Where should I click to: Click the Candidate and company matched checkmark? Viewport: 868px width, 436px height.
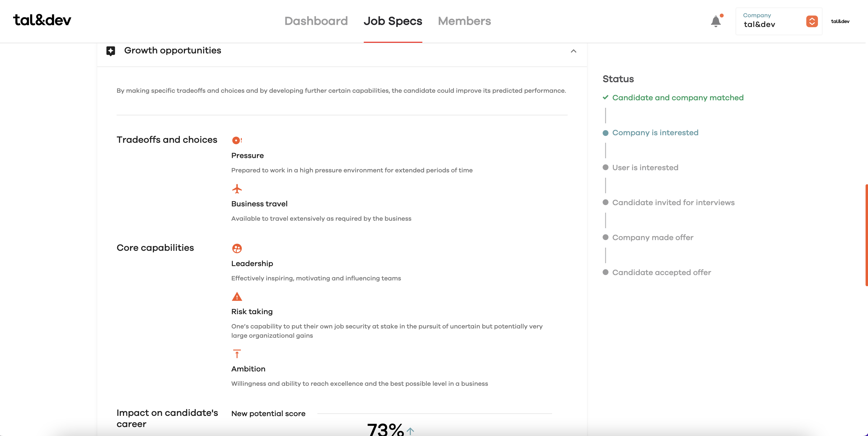(x=606, y=97)
